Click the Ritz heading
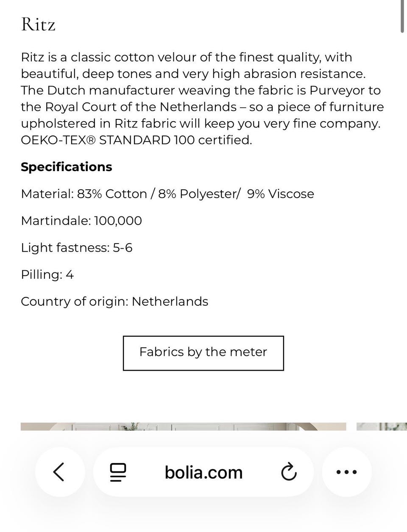This screenshot has width=407, height=532. 38,24
